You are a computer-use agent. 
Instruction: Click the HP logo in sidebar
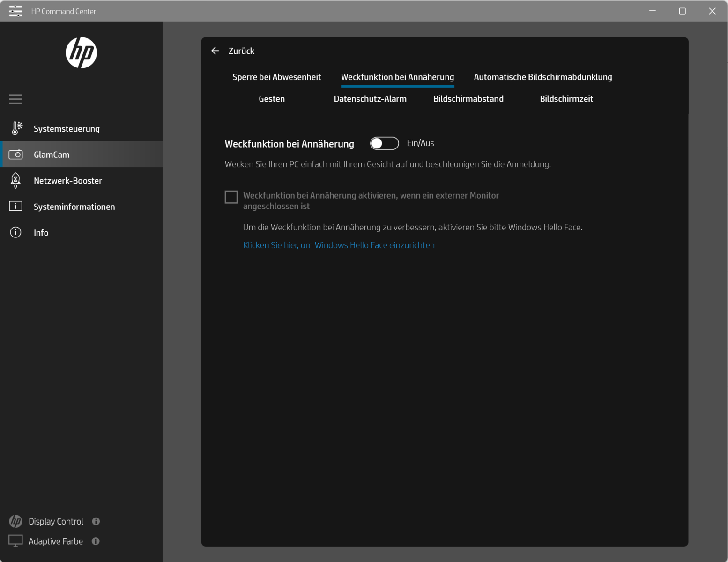(x=81, y=53)
